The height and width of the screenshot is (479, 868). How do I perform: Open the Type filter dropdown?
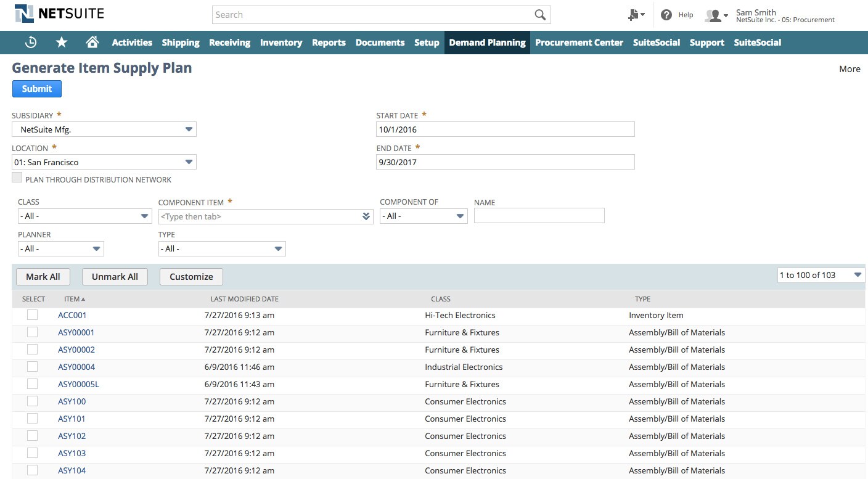point(222,248)
